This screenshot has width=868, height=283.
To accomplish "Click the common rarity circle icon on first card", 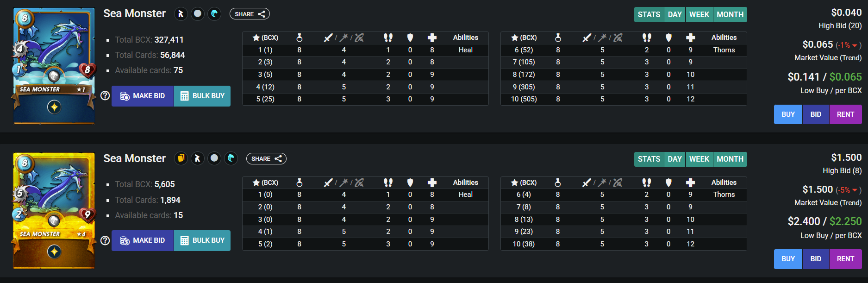I will click(x=198, y=14).
